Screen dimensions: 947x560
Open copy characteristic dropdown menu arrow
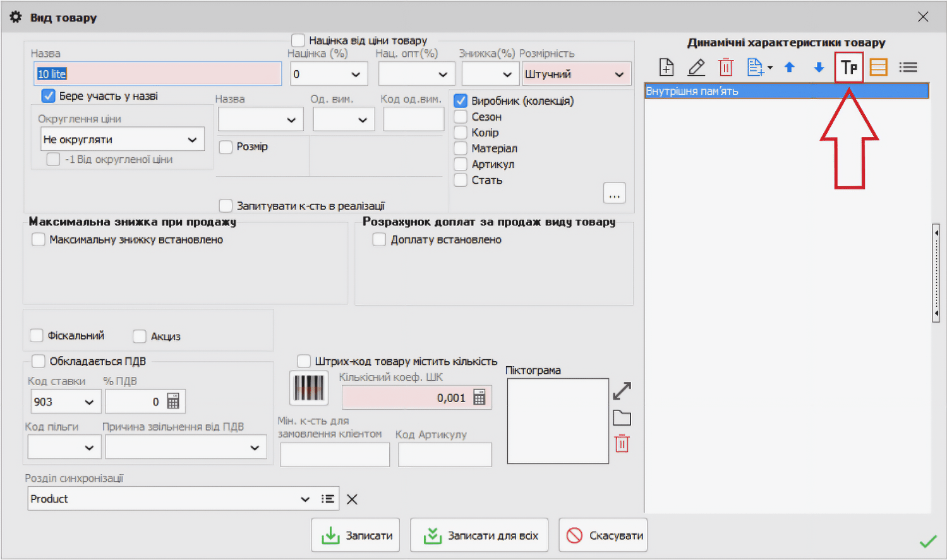(x=770, y=68)
